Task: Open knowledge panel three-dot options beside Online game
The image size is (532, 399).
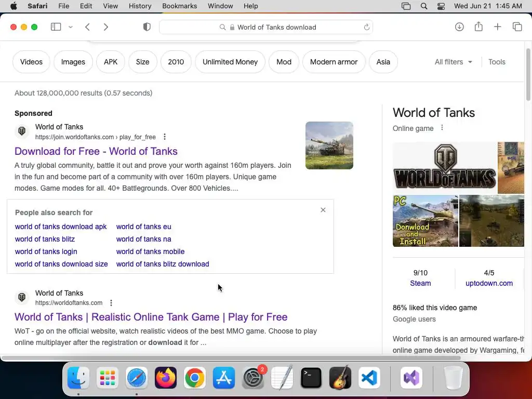Action: [x=442, y=128]
